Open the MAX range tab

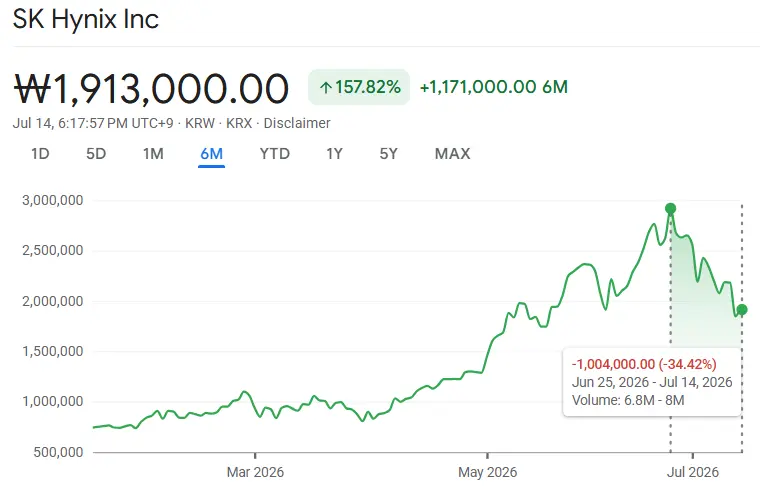coord(452,154)
